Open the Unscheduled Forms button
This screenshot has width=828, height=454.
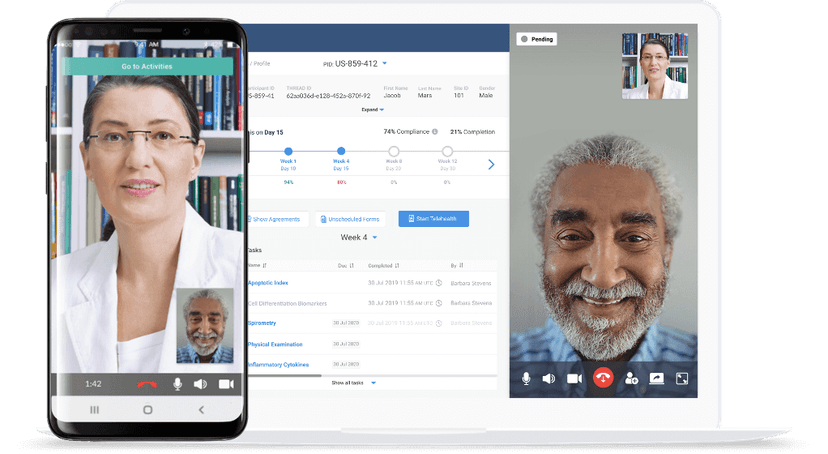[350, 218]
